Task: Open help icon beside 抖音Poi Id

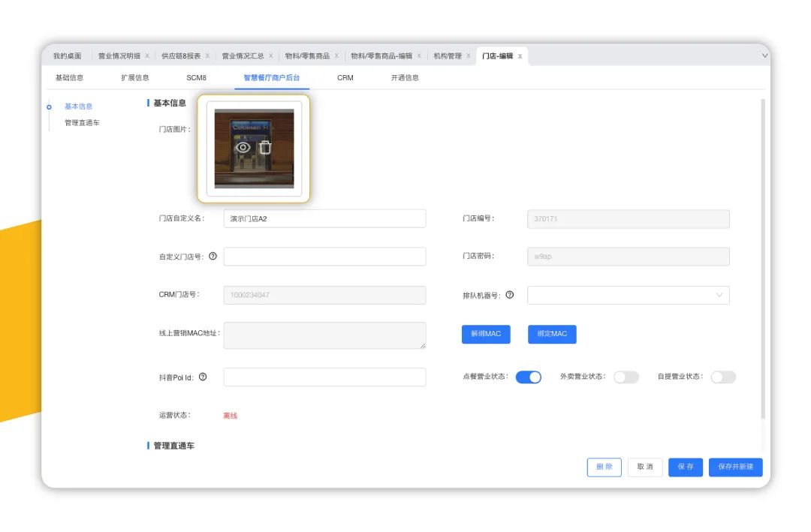Action: [x=203, y=377]
